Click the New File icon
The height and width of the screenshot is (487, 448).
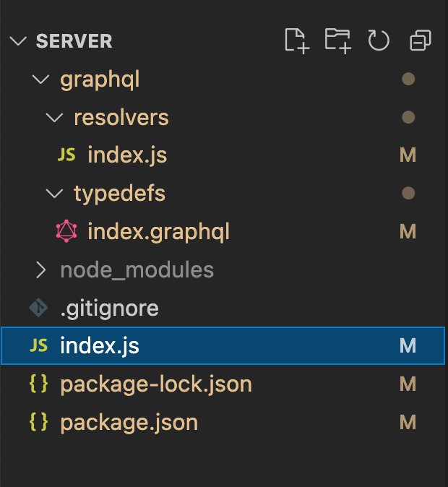click(x=296, y=40)
